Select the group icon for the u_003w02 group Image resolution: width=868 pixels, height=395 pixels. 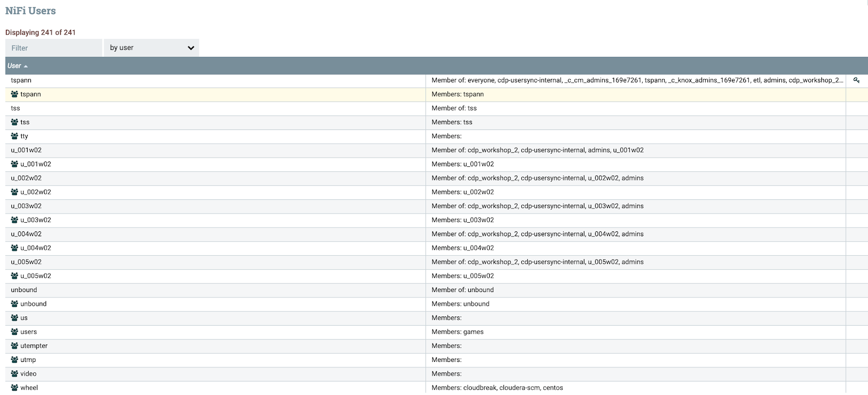coord(15,220)
